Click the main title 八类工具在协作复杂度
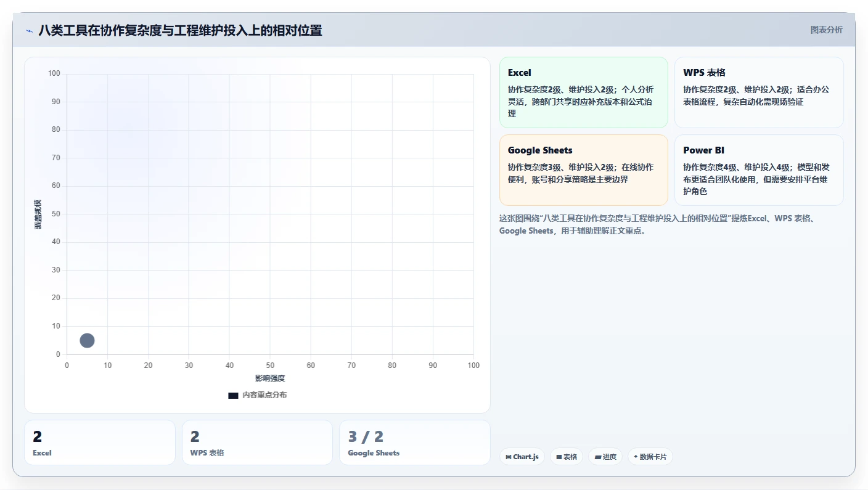The height and width of the screenshot is (490, 868). coord(180,30)
